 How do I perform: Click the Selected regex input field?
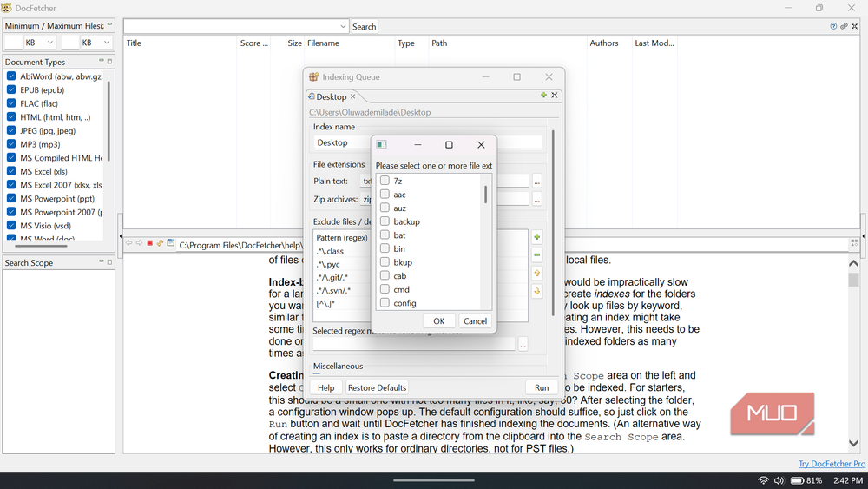pyautogui.click(x=414, y=345)
